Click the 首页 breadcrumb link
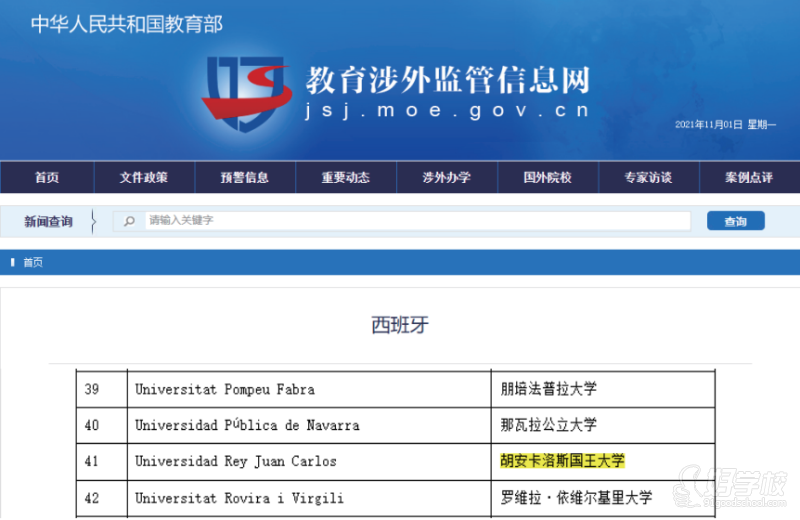Screen dimensions: 800x520 pos(33,263)
